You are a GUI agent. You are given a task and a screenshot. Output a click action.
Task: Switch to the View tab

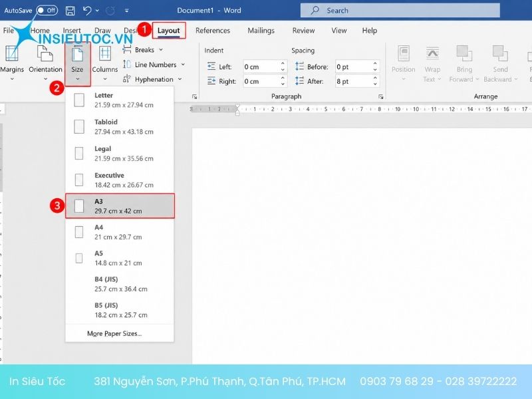(x=339, y=31)
